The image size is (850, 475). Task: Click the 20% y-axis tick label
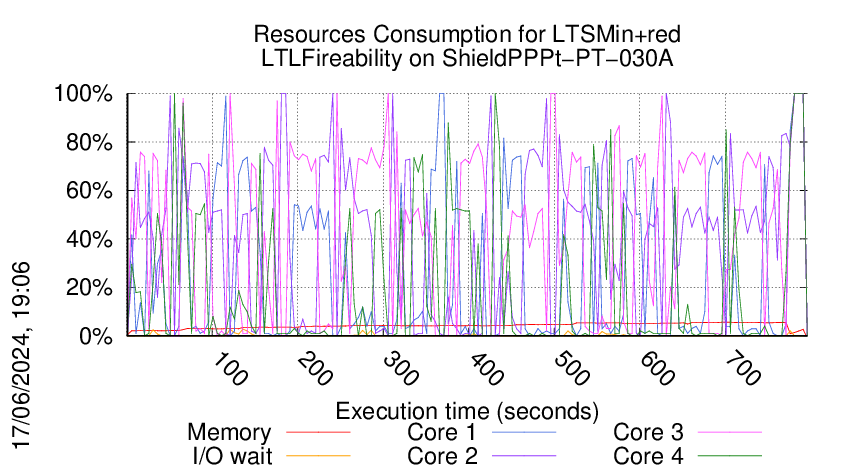click(x=89, y=287)
